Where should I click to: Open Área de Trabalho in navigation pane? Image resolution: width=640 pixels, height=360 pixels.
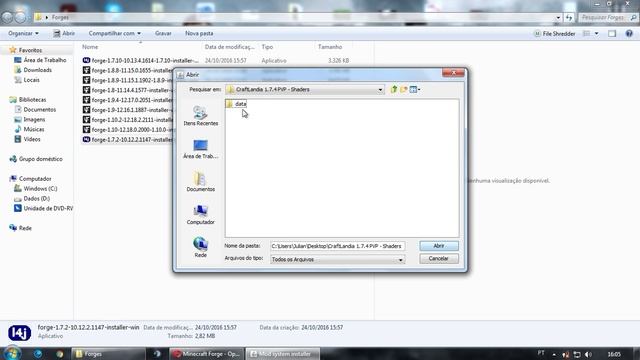[x=40, y=60]
